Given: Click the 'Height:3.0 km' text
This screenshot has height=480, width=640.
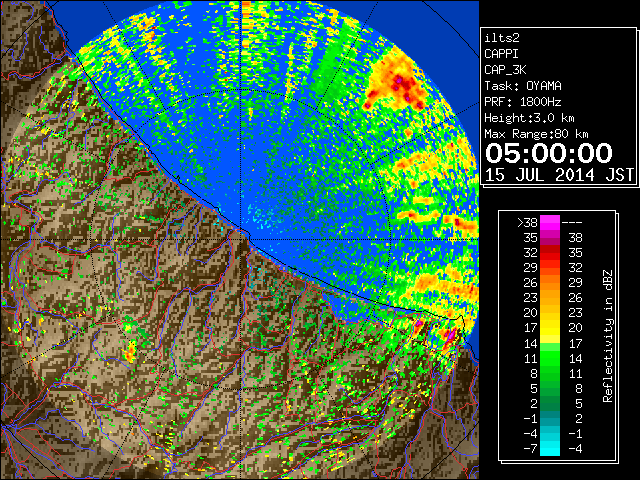Looking at the screenshot, I should 529,118.
